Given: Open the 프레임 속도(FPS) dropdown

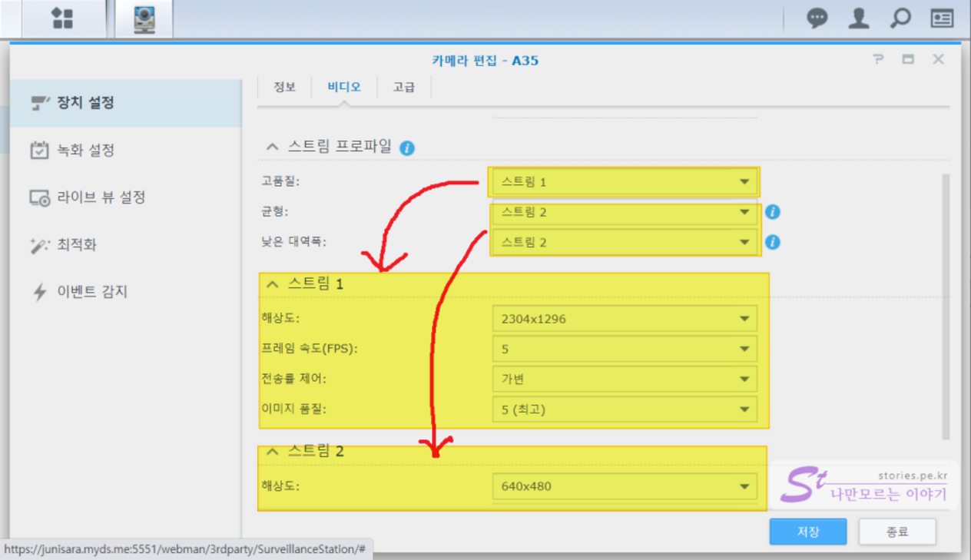Looking at the screenshot, I should [x=624, y=349].
